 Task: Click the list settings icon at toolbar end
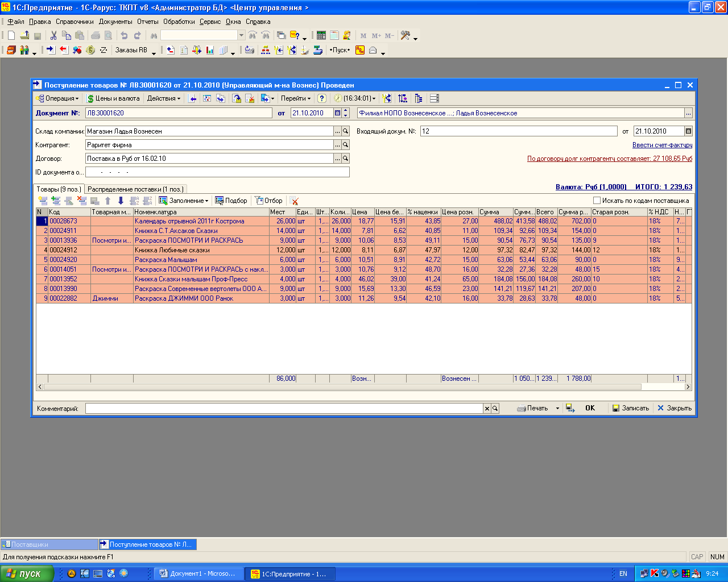coord(434,98)
